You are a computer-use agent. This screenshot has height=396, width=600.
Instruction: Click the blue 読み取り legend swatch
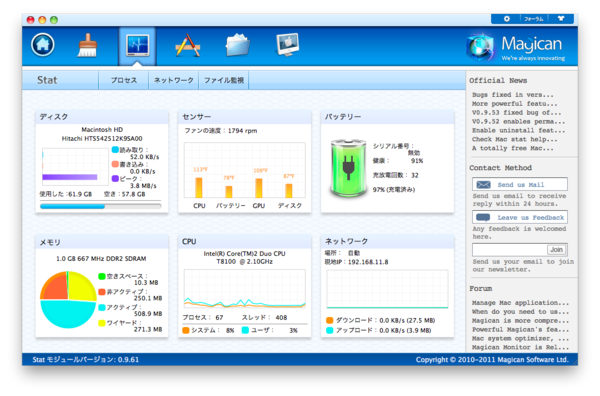[115, 150]
